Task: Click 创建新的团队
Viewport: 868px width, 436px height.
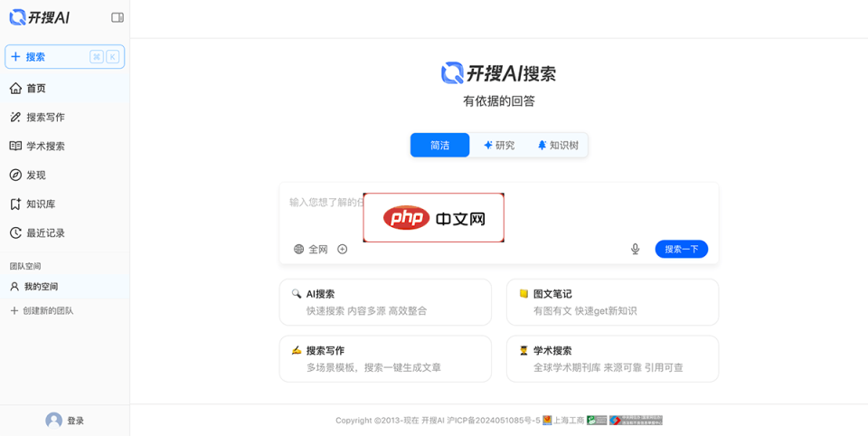Action: coord(42,311)
